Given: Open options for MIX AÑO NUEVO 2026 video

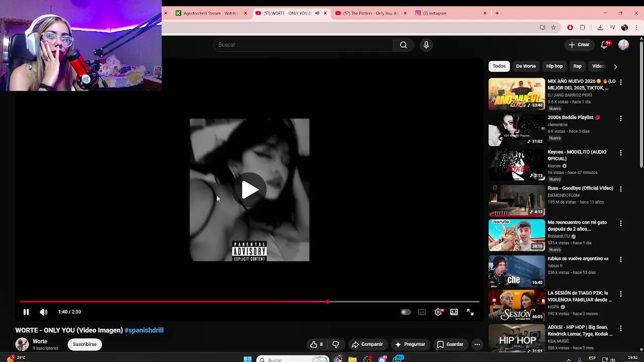Looking at the screenshot, I should 620,82.
